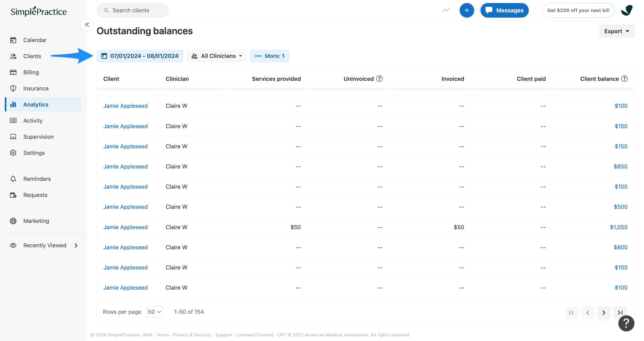
Task: Click the $50 Invoiced value
Action: pyautogui.click(x=459, y=227)
